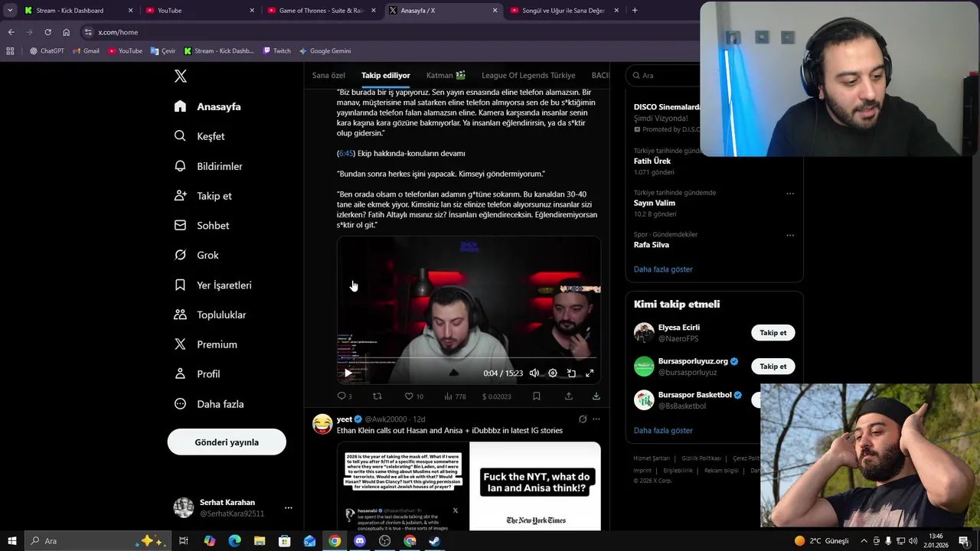Image resolution: width=980 pixels, height=551 pixels.
Task: Follow Elyesa Ecirli
Action: (x=773, y=333)
